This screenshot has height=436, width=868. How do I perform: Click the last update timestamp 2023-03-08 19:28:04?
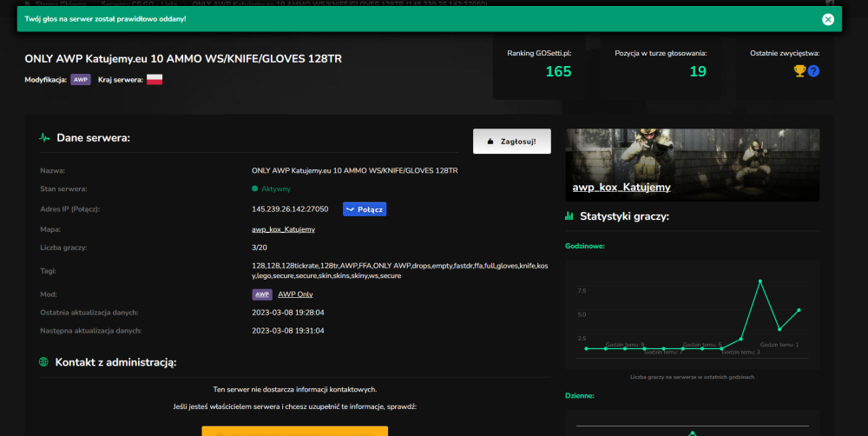(288, 313)
